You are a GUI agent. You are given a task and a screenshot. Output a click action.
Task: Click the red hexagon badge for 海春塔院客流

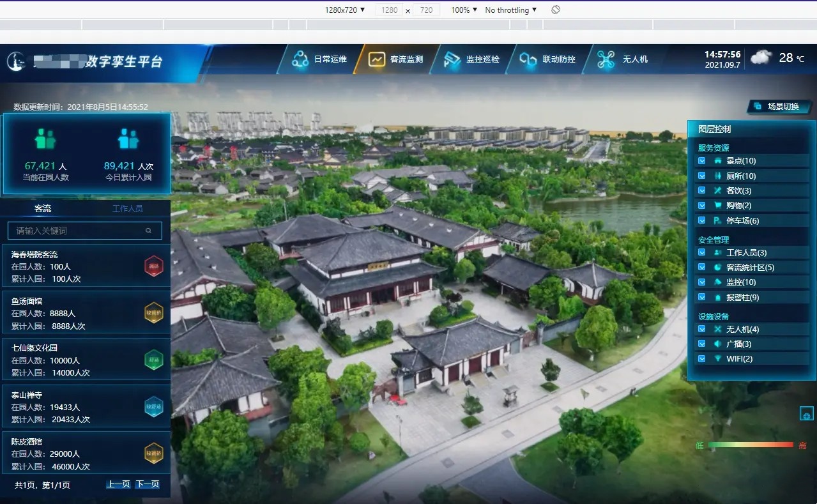coord(154,266)
